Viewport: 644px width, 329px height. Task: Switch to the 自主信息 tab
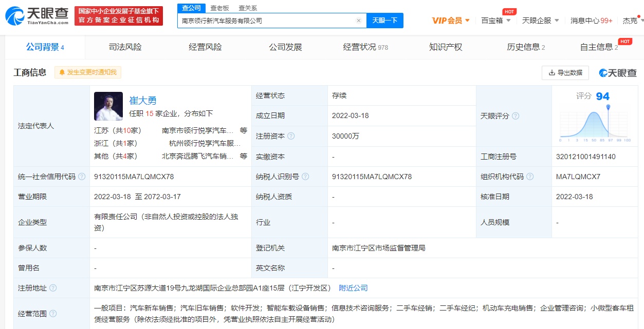[599, 47]
